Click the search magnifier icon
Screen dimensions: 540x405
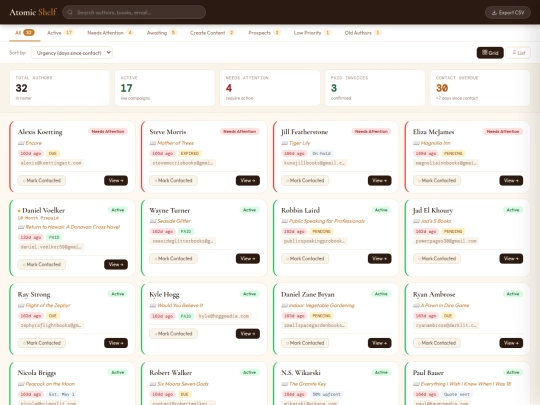pyautogui.click(x=70, y=12)
